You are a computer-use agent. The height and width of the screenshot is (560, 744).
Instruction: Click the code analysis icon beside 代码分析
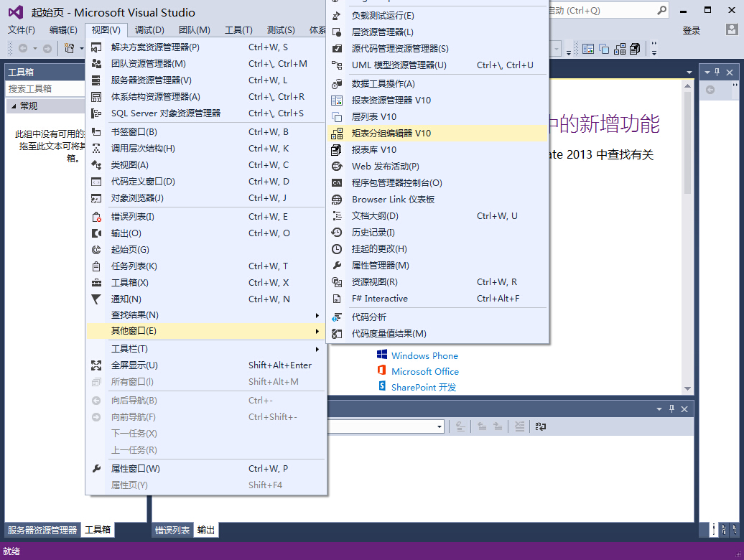tap(337, 317)
